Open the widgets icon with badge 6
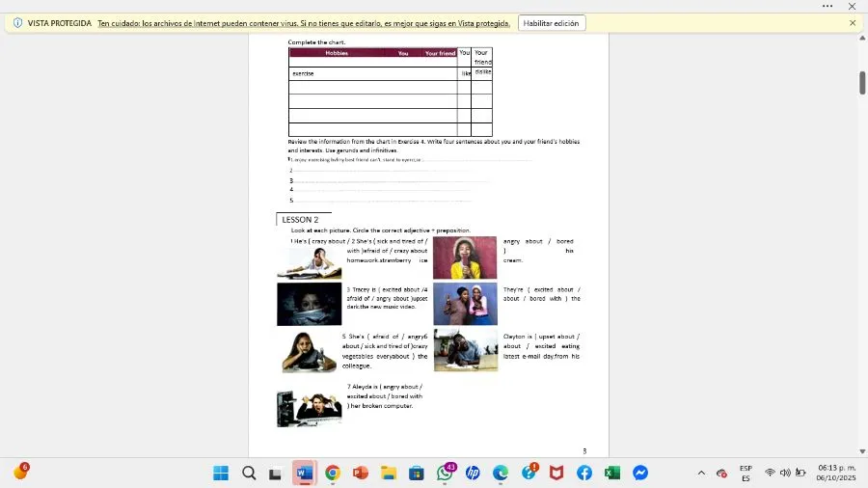 20,472
